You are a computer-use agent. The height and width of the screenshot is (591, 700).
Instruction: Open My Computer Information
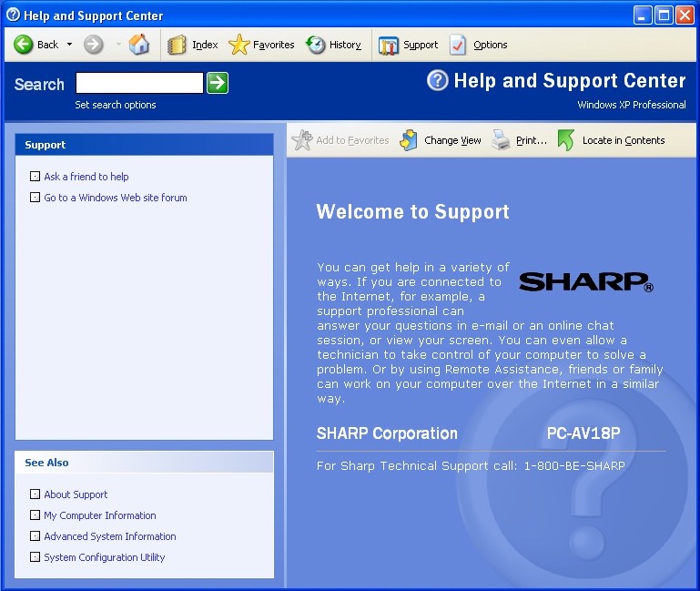(100, 515)
